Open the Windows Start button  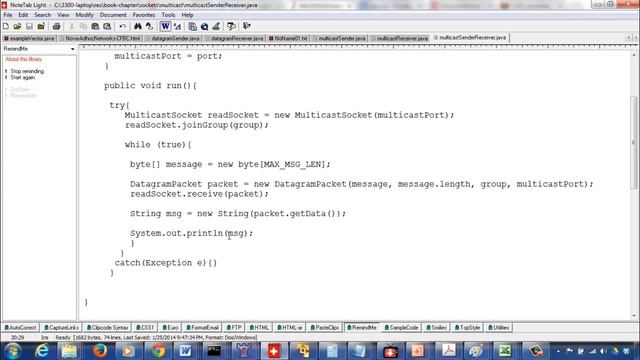point(13,351)
